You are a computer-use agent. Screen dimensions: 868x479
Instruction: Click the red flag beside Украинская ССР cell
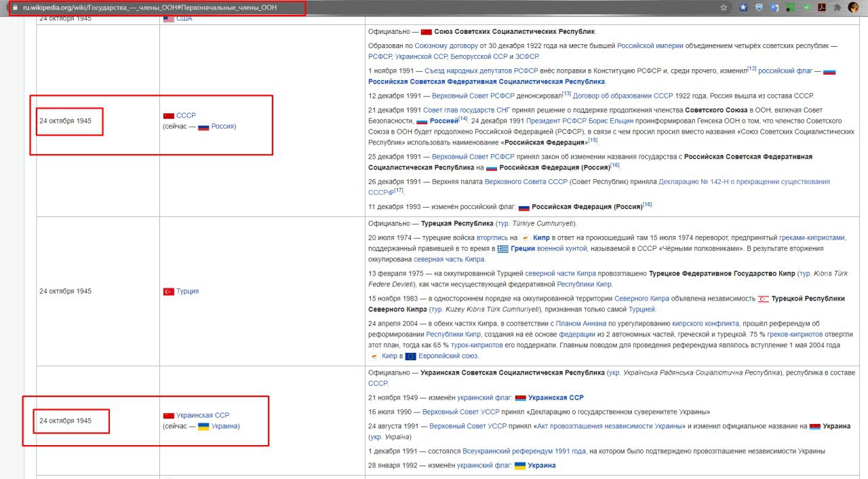click(169, 415)
